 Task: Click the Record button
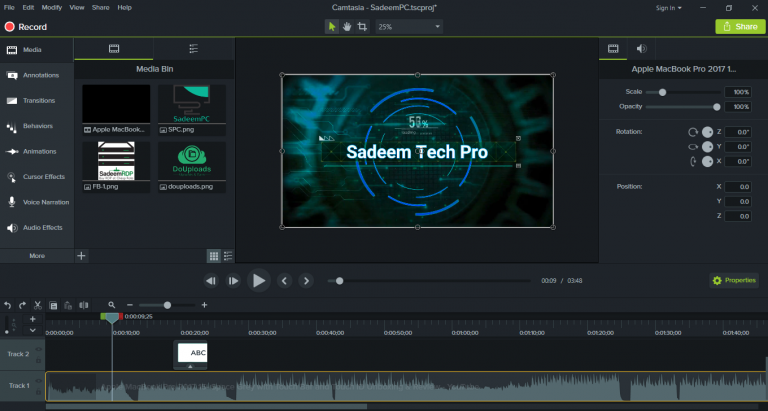coord(25,27)
